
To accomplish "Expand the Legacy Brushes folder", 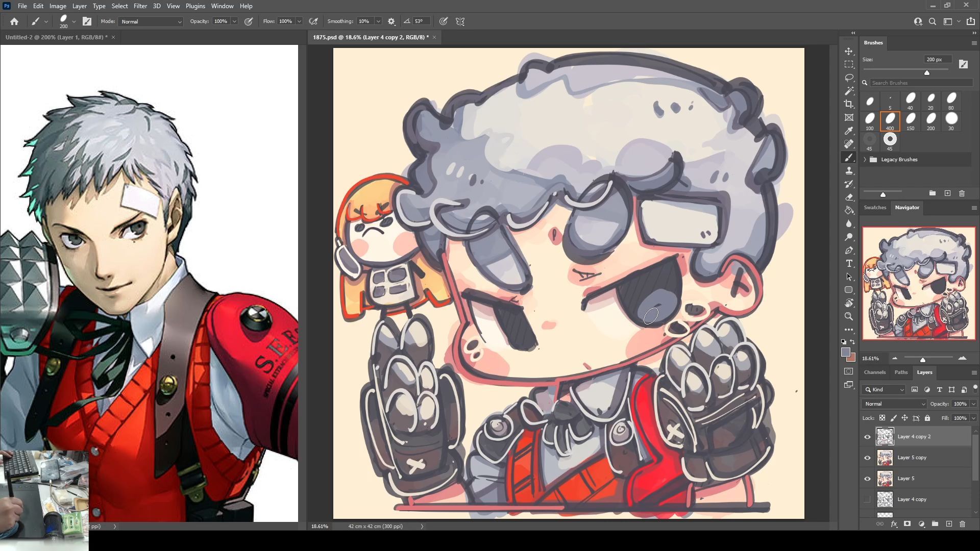I will 865,160.
